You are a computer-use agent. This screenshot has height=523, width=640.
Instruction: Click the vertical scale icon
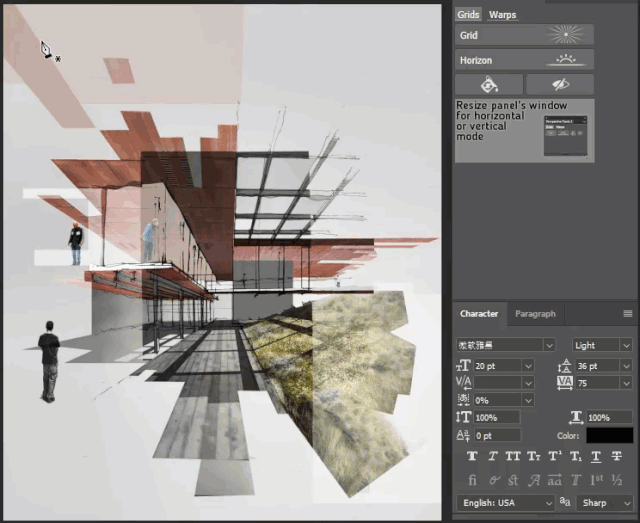coord(463,417)
